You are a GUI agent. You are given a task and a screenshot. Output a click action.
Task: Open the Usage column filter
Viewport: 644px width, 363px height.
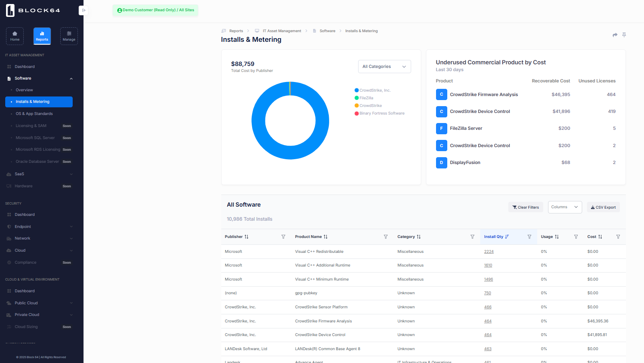click(576, 237)
